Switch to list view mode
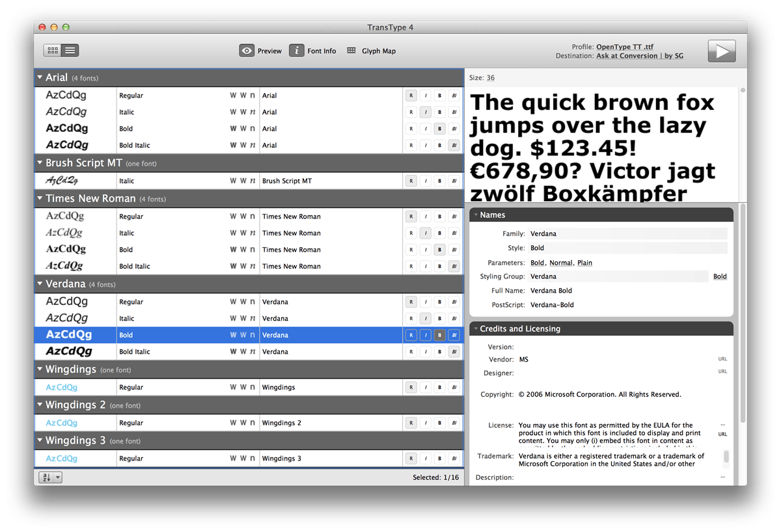 click(70, 50)
